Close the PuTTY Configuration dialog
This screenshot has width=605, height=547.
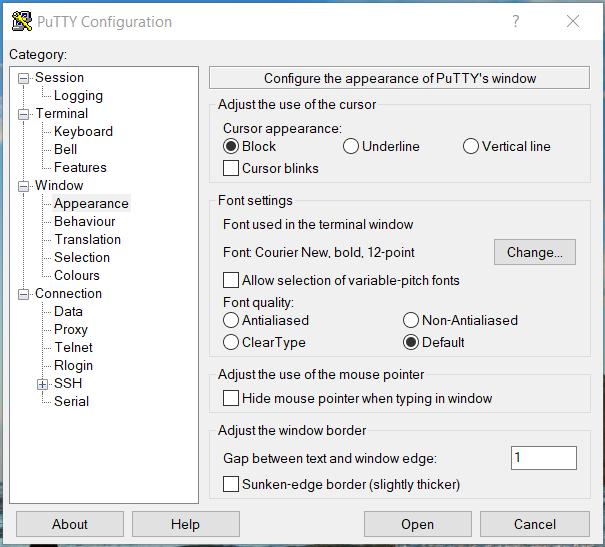point(573,21)
